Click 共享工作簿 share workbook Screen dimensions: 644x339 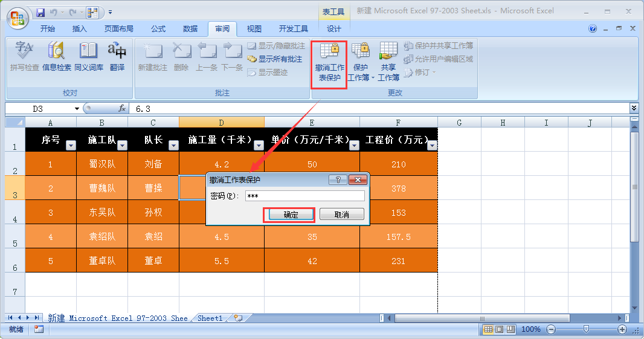tap(388, 62)
